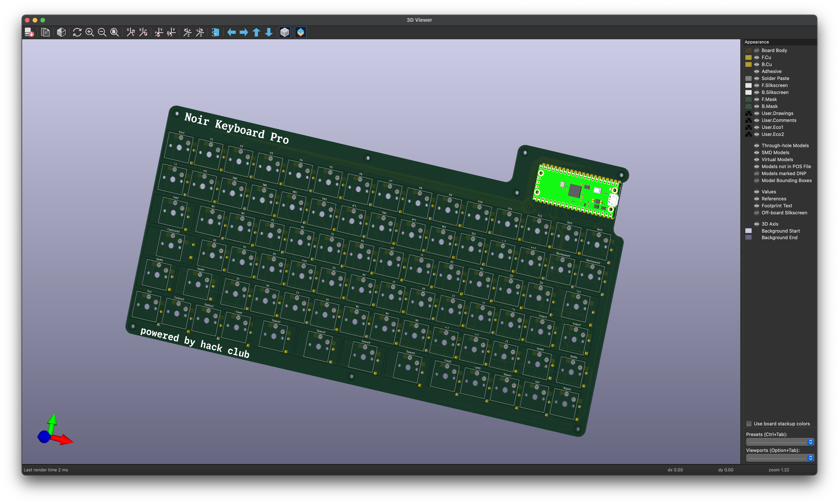Enable Use board stackup colors

[749, 423]
